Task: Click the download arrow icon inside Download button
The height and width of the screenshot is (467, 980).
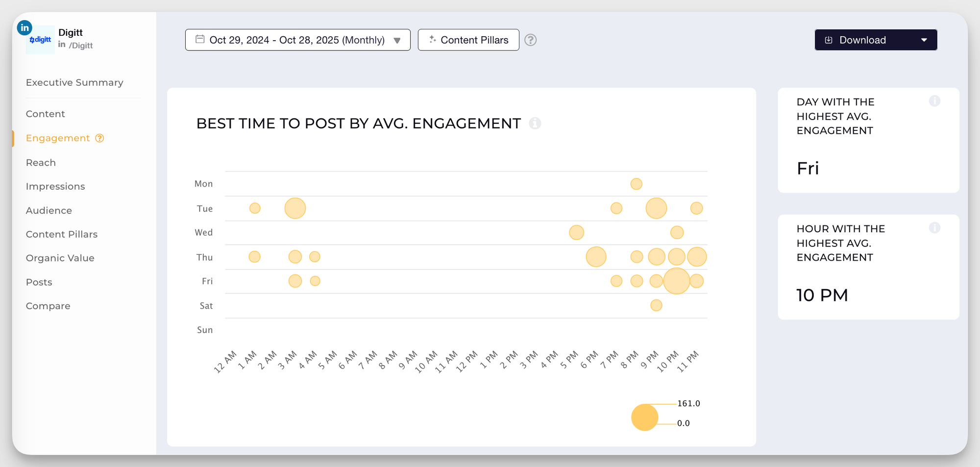Action: [x=828, y=40]
